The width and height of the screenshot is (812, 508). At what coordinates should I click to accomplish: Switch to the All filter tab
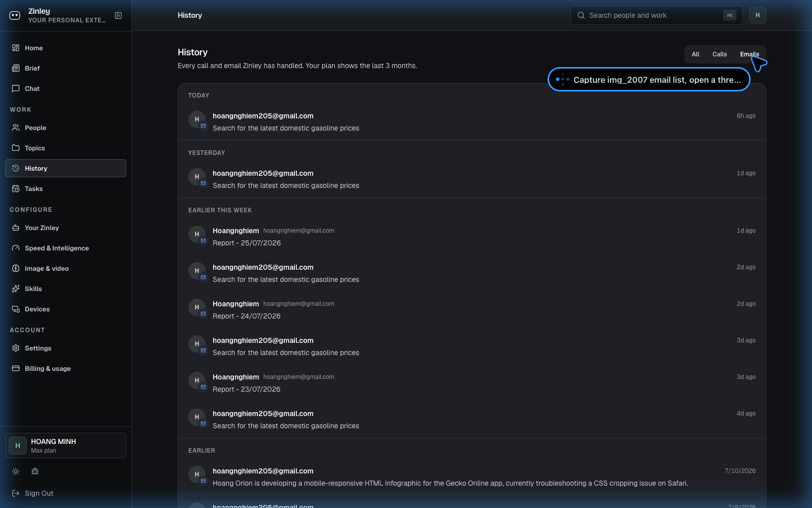[695, 54]
